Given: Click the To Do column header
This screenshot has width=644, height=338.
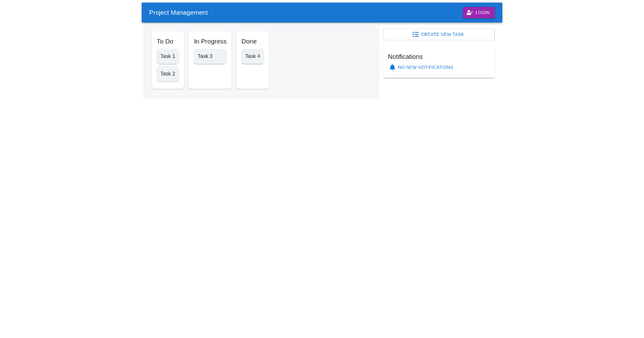Looking at the screenshot, I should tap(165, 41).
